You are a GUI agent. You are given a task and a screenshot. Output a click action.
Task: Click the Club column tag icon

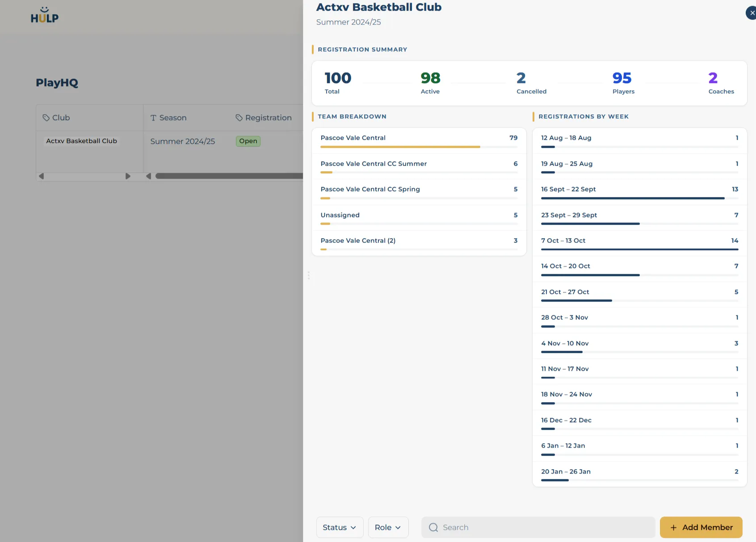pos(46,118)
